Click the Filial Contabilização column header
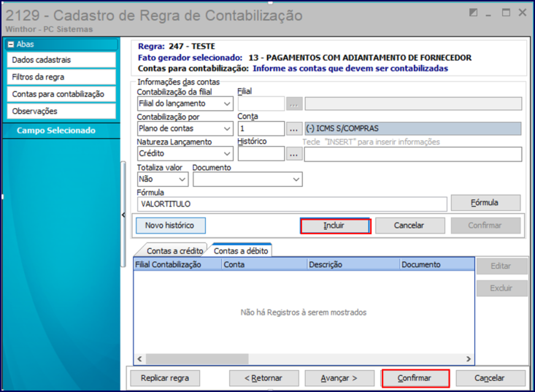This screenshot has width=535, height=392. point(177,264)
